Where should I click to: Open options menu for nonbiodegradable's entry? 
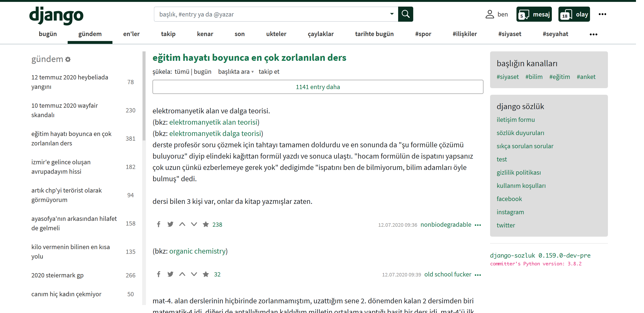click(x=478, y=225)
